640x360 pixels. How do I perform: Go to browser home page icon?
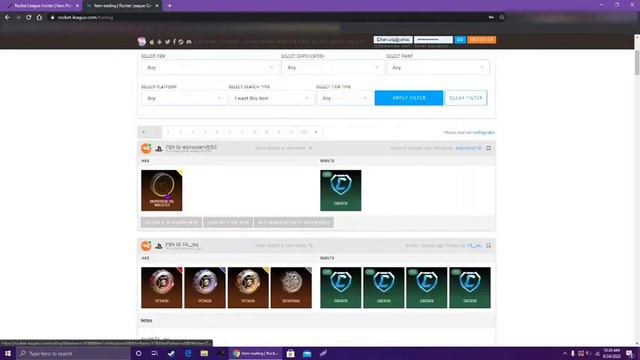coord(39,18)
